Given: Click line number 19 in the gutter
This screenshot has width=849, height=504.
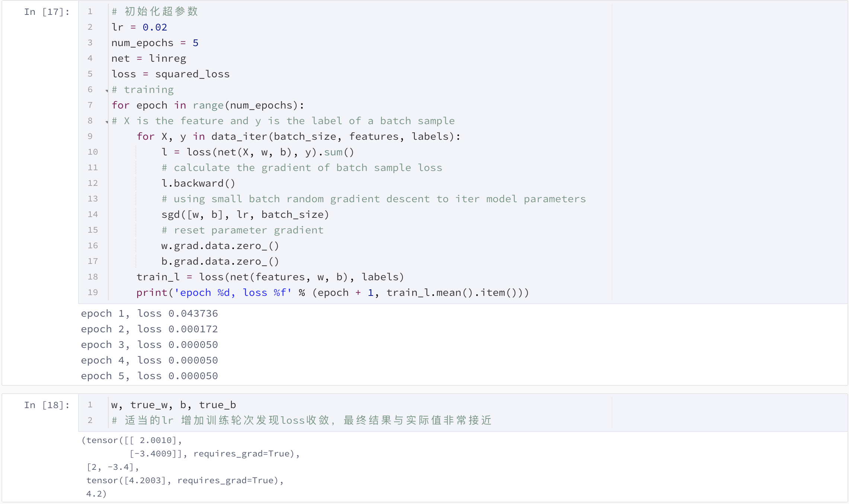Looking at the screenshot, I should pos(93,293).
